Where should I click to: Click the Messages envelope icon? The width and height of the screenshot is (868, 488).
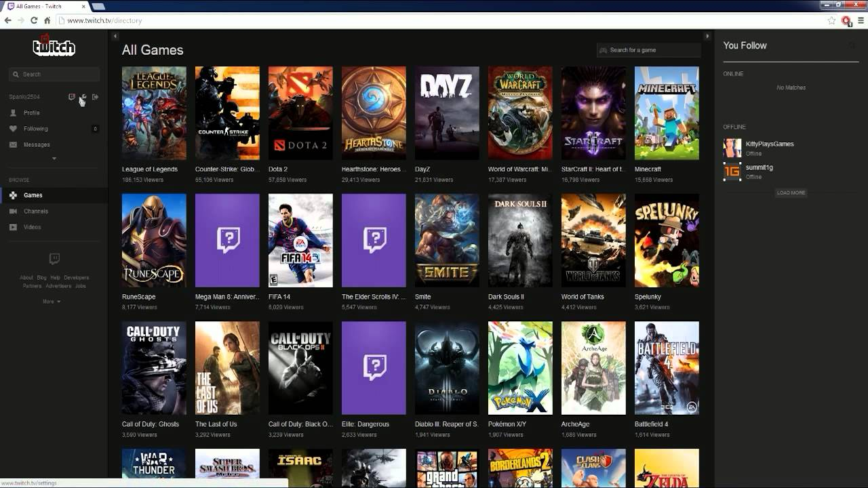[13, 144]
